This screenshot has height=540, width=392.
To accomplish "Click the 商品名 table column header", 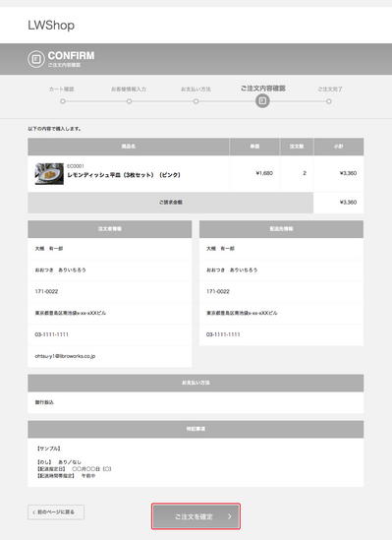I will [x=129, y=147].
